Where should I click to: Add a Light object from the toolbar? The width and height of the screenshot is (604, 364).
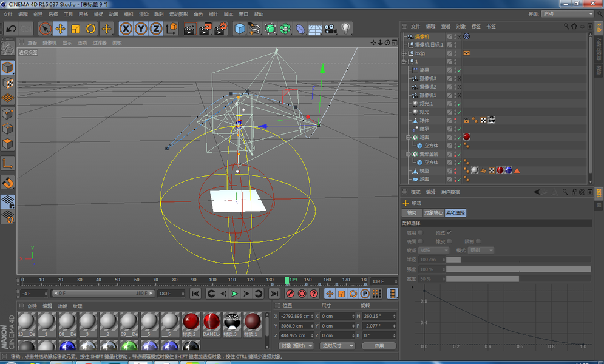tap(345, 29)
